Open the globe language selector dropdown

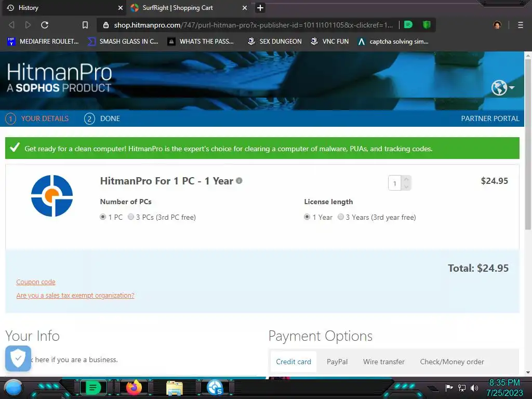click(x=502, y=88)
